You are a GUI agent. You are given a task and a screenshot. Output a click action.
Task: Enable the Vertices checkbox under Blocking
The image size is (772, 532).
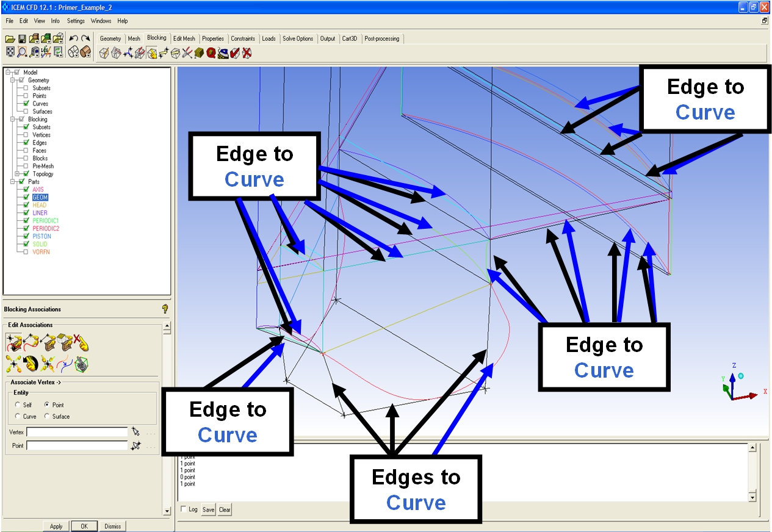pyautogui.click(x=26, y=135)
